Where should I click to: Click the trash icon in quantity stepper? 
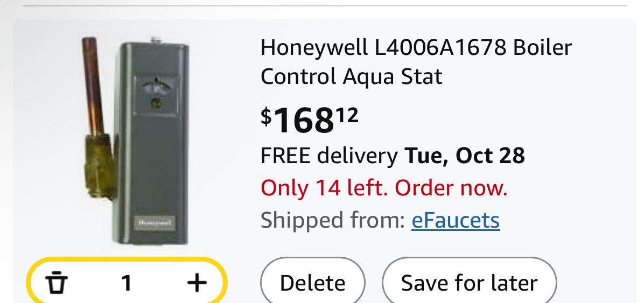(55, 283)
